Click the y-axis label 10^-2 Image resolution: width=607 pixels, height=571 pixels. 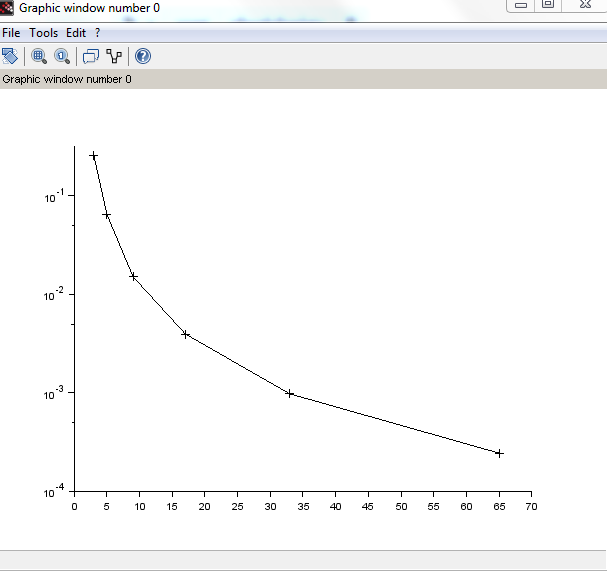pyautogui.click(x=54, y=295)
